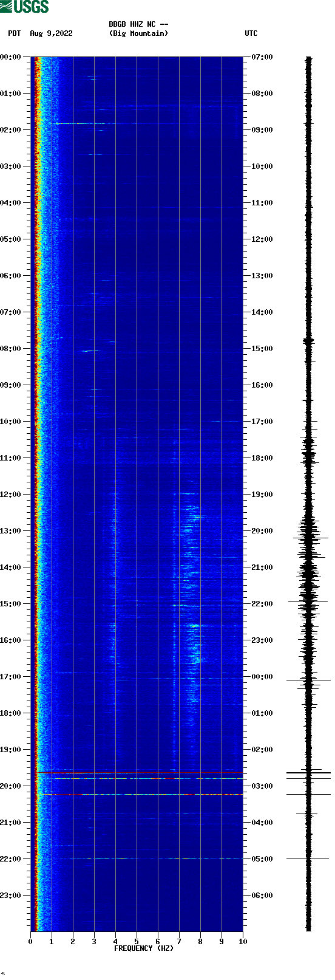Click the UTC time label 14:00
Screen dimensions: 335x980
262,312
